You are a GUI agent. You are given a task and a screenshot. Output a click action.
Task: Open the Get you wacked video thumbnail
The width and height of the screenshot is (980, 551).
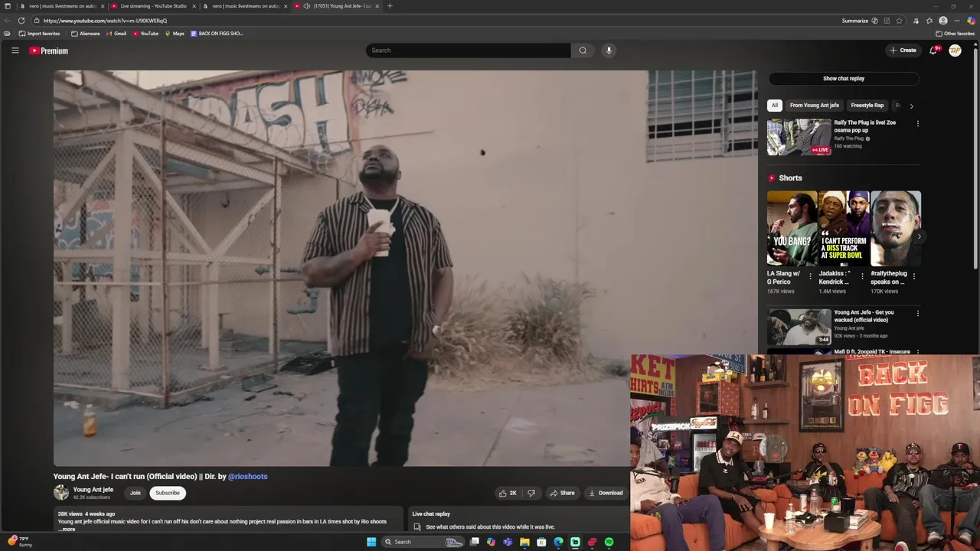[799, 327]
